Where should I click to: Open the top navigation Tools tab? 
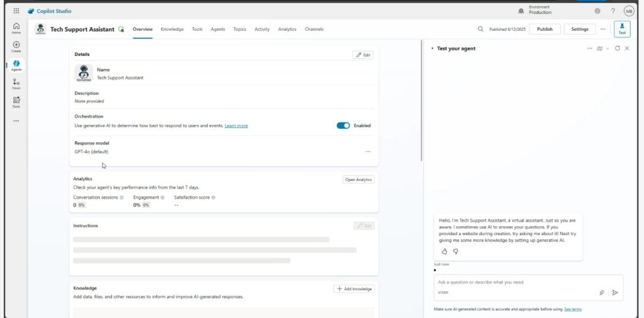click(197, 29)
